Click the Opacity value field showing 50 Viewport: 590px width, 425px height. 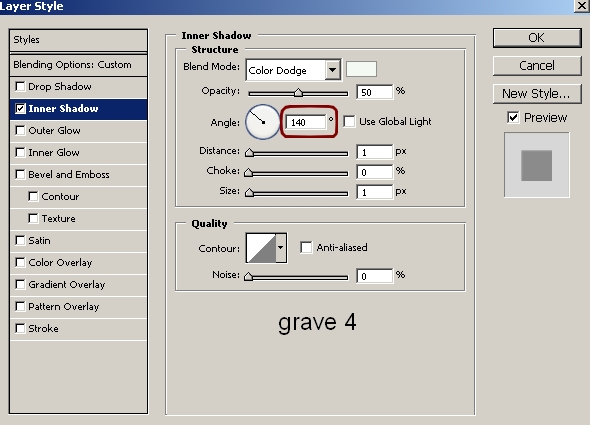(374, 92)
